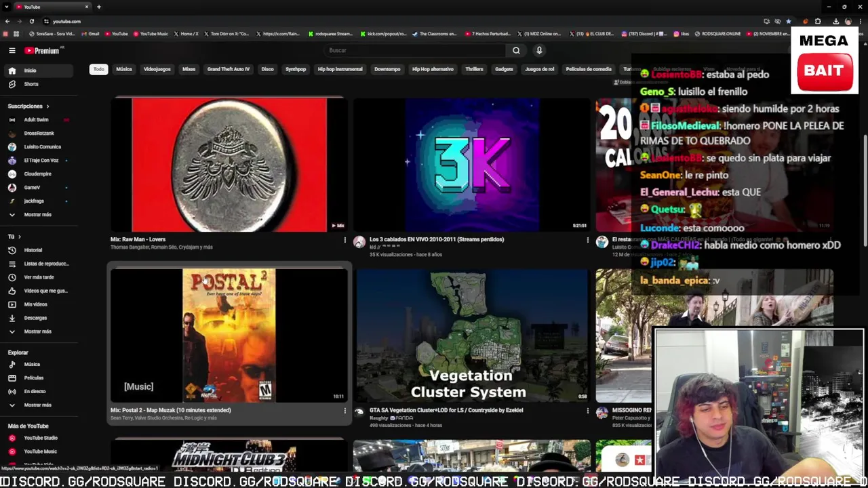Image resolution: width=868 pixels, height=488 pixels.
Task: Open En directo under Explorar
Action: click(39, 392)
